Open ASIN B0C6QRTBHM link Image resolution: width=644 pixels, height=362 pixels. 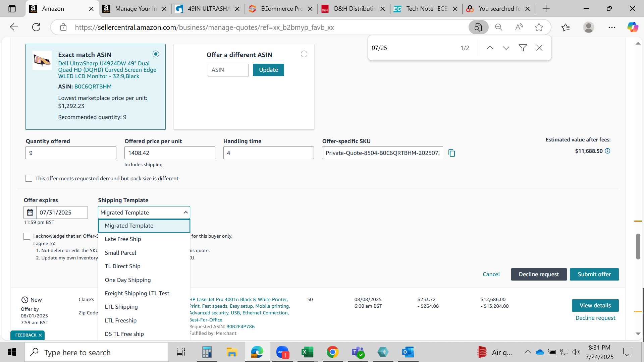(93, 86)
